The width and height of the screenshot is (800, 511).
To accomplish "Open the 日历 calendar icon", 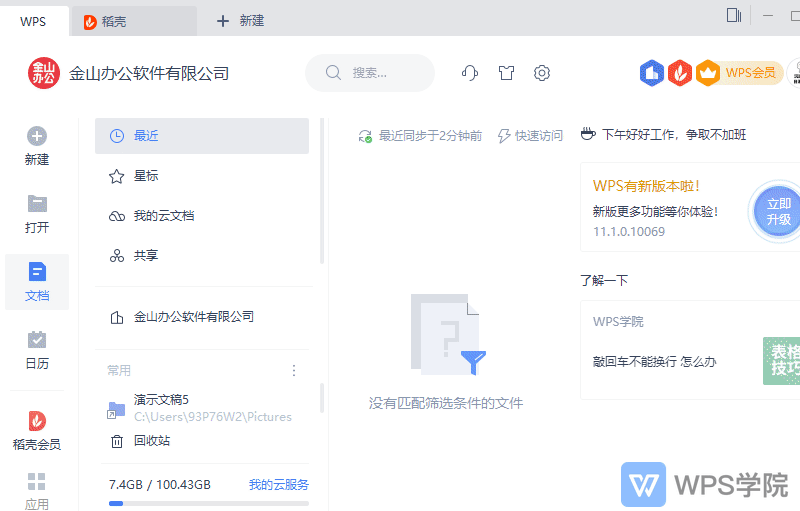I will 37,339.
